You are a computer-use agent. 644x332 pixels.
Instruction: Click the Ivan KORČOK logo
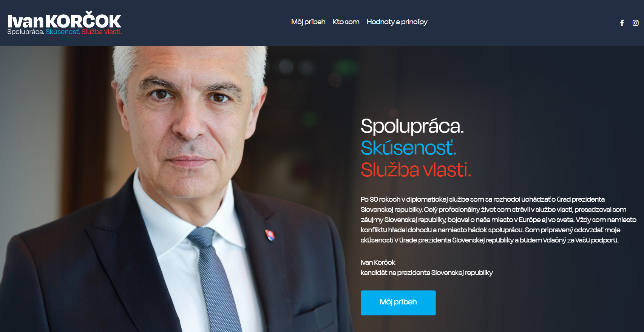click(x=64, y=23)
